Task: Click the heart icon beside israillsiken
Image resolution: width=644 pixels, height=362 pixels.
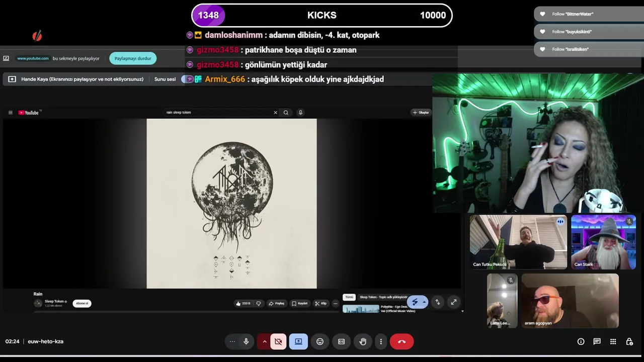Action: 542,49
